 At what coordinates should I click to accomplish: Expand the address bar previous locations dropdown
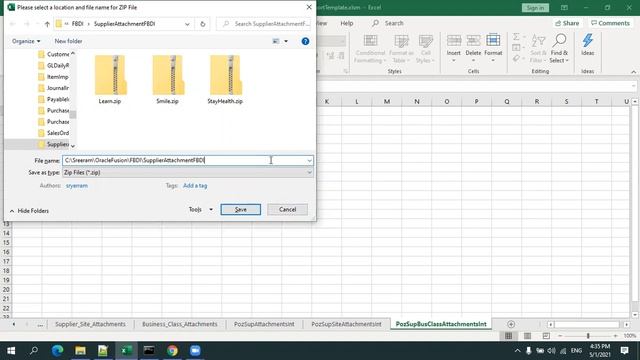[x=187, y=24]
